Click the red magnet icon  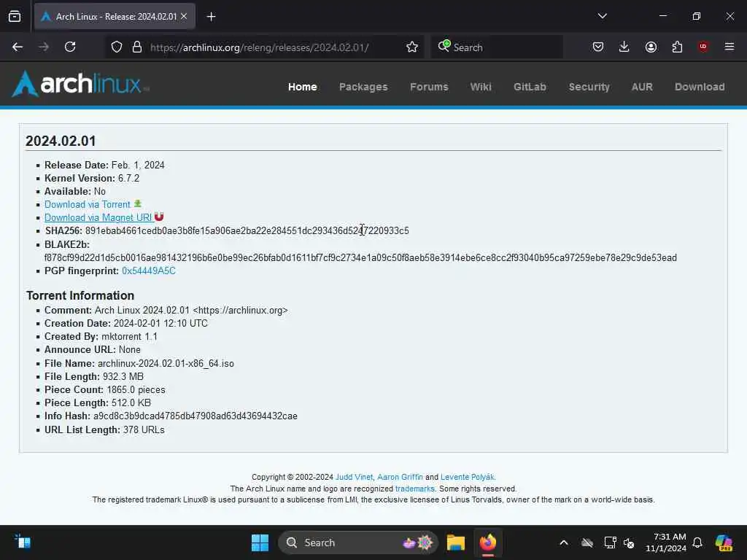159,217
